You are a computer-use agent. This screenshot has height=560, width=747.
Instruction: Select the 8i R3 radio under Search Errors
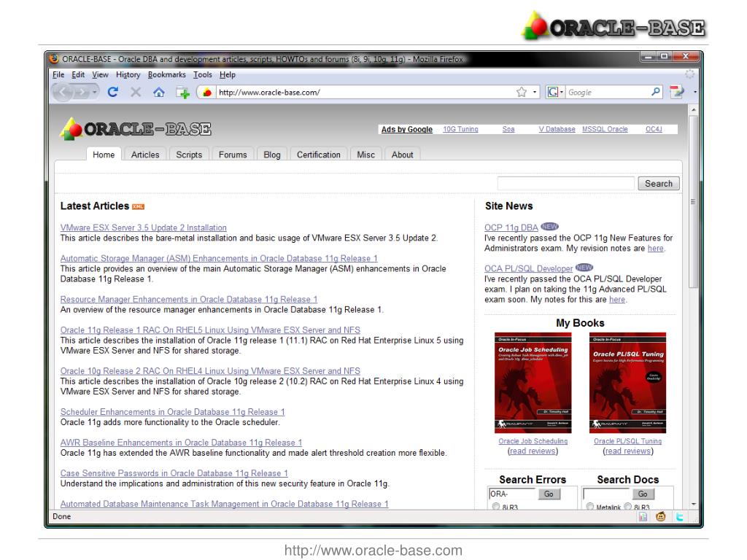tap(496, 507)
